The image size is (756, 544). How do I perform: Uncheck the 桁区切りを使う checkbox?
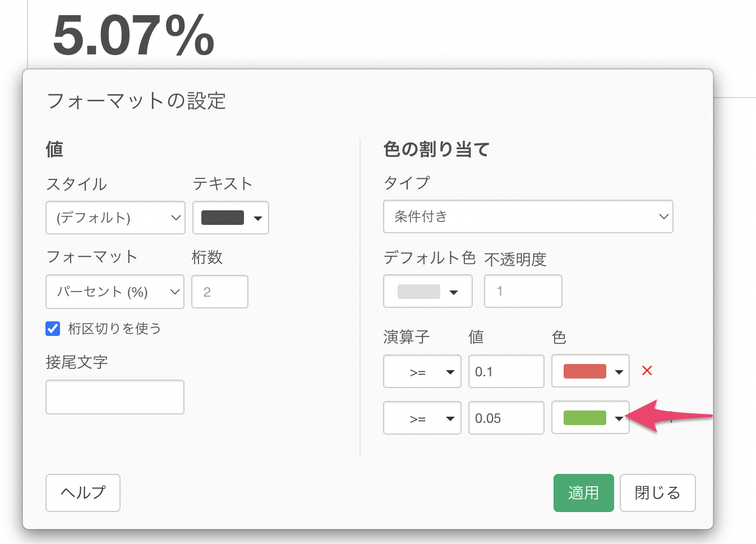click(53, 329)
